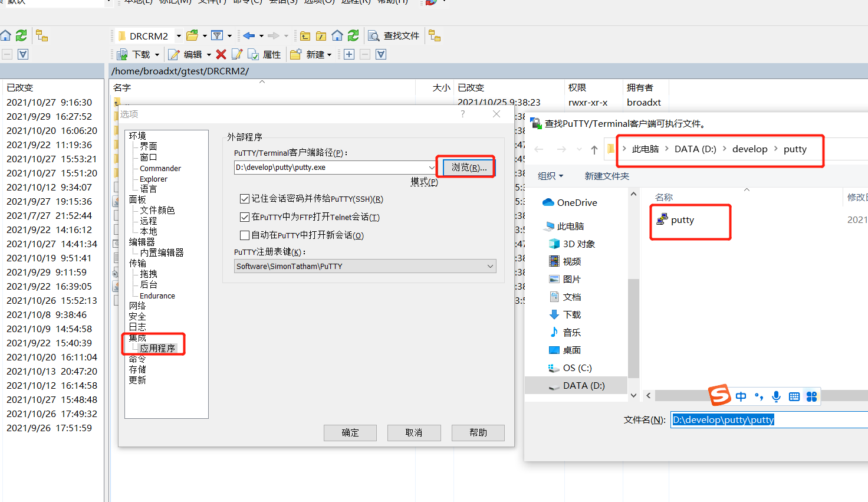The width and height of the screenshot is (868, 502).
Task: Open 属性 properties for selected file
Action: pyautogui.click(x=265, y=54)
